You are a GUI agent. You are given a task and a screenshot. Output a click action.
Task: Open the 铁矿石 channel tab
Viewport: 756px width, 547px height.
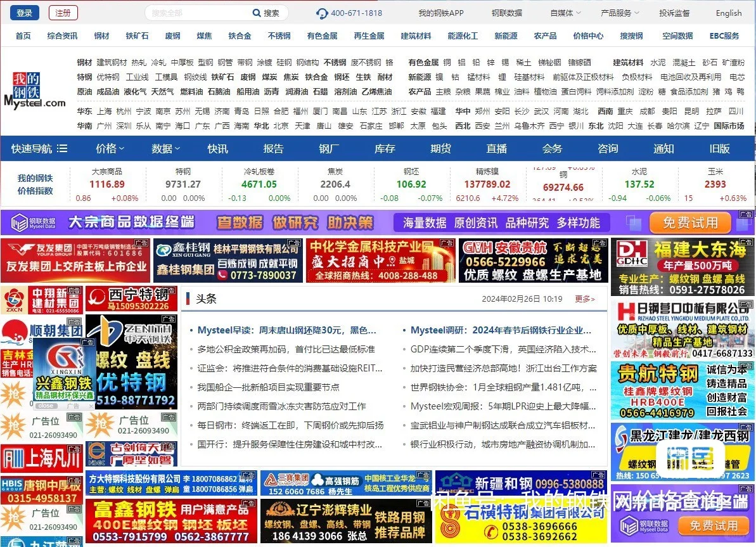[137, 36]
